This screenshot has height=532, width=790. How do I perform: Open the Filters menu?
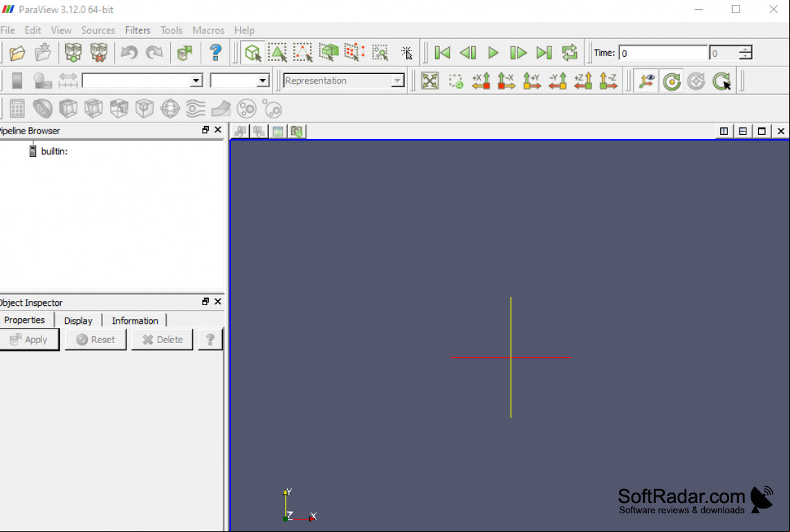click(138, 30)
